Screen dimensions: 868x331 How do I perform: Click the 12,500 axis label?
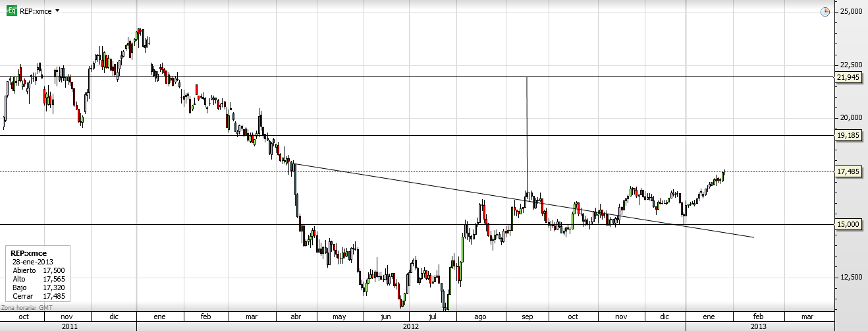[x=852, y=277]
